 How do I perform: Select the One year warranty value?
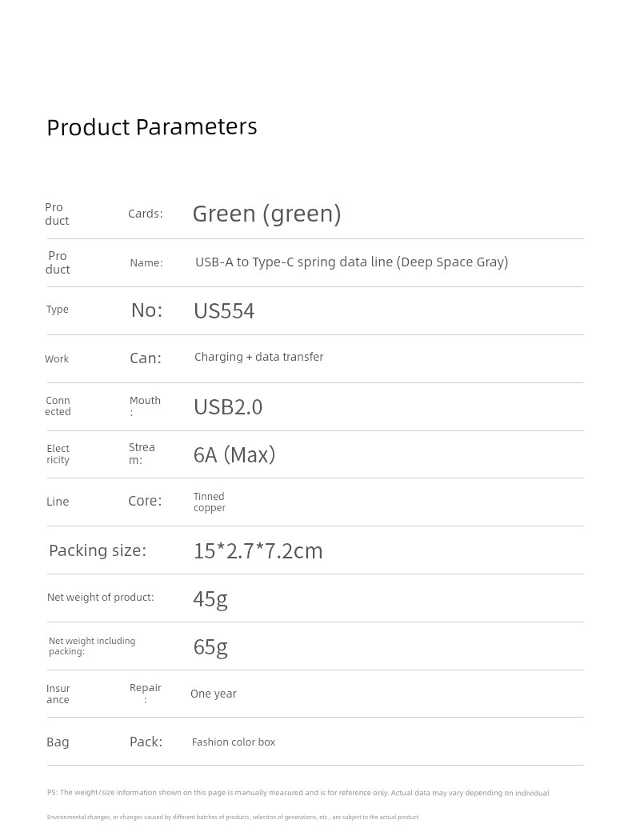tap(213, 694)
